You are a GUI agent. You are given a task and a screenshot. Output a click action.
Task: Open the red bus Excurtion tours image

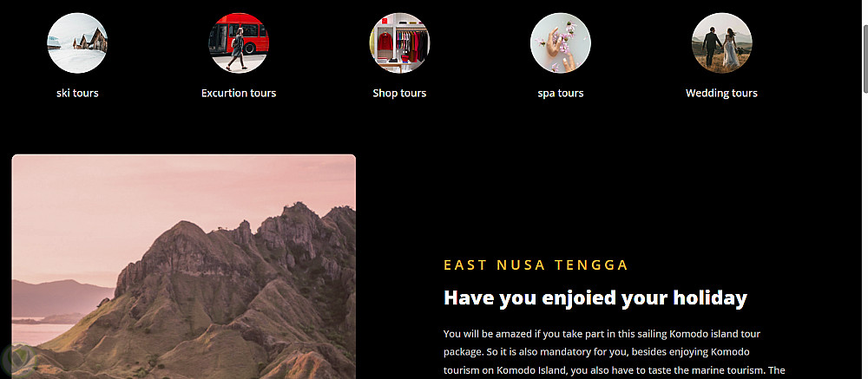[x=239, y=43]
